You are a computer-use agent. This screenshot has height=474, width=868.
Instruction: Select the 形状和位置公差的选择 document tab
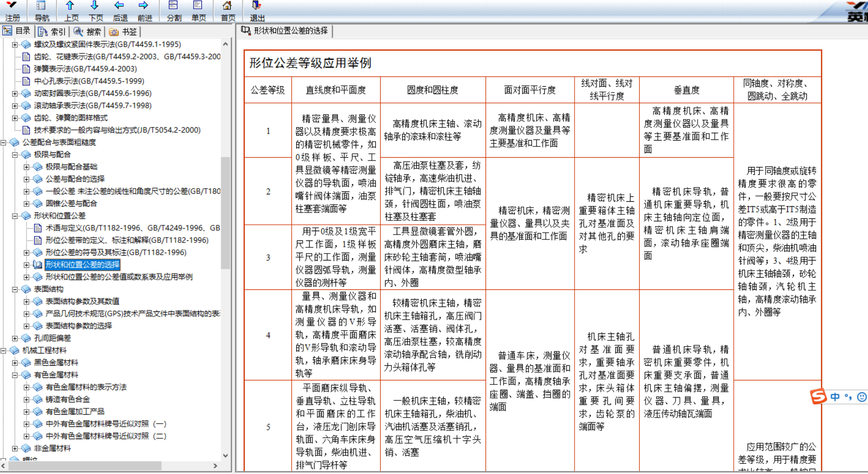point(285,31)
